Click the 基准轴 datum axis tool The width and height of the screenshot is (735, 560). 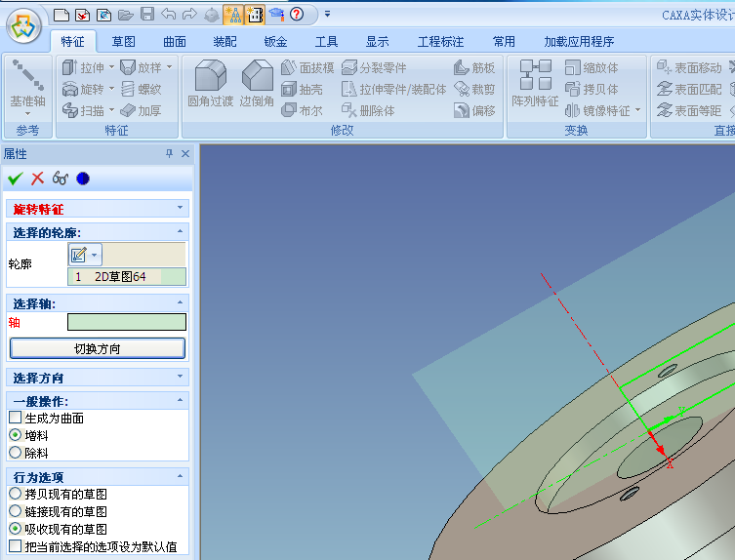[x=27, y=83]
